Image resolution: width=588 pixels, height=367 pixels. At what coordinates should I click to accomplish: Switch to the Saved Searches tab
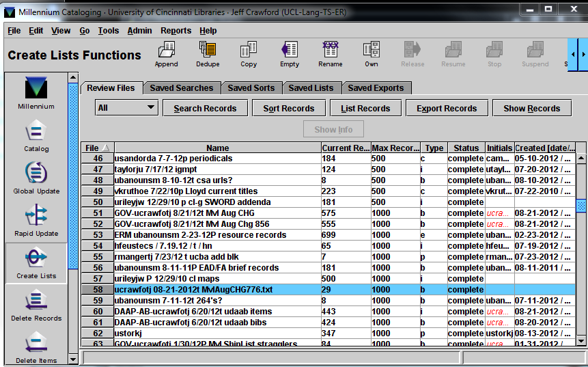click(x=181, y=87)
